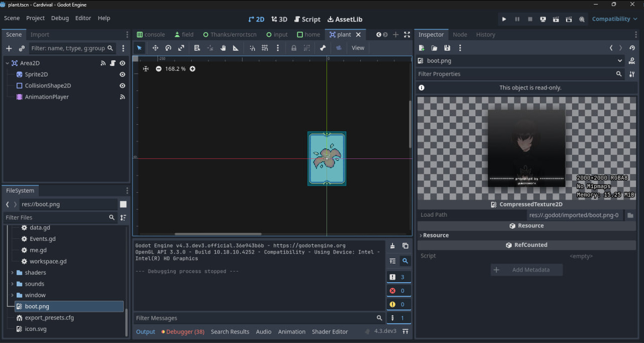
Task: Select the Scale tool in the toolbar
Action: (x=182, y=48)
